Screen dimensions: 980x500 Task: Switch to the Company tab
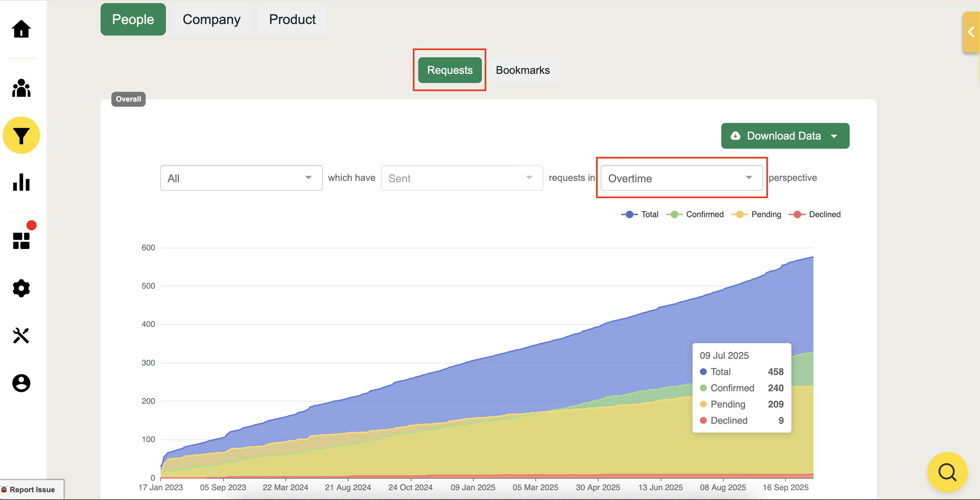(212, 19)
